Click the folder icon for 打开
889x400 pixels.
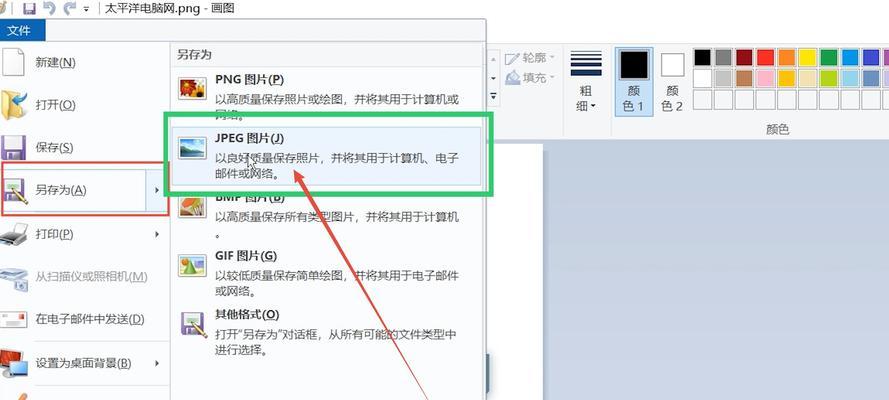click(x=14, y=105)
